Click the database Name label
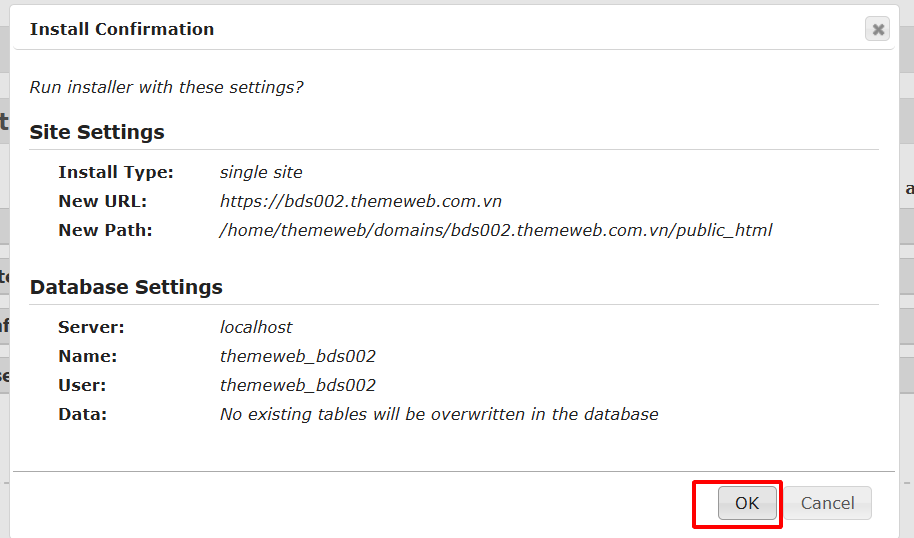Image resolution: width=914 pixels, height=538 pixels. 88,356
